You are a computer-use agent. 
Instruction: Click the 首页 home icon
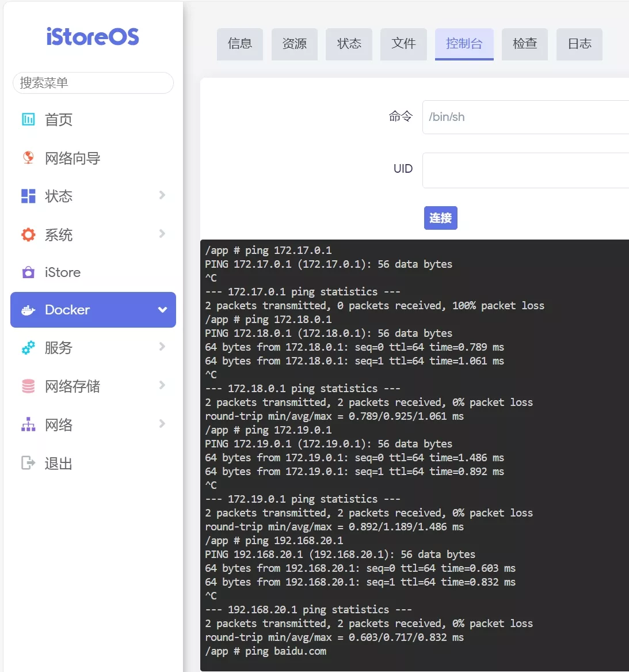point(28,119)
